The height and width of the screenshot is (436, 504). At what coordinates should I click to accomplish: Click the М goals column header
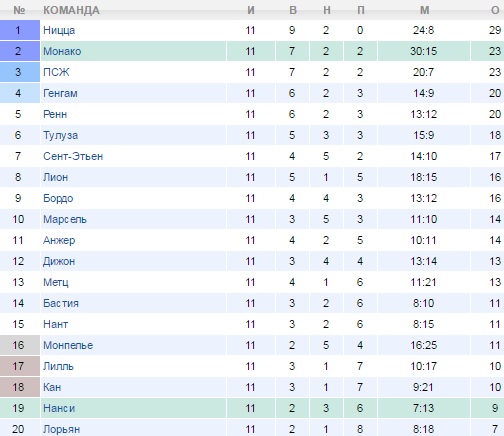point(424,10)
